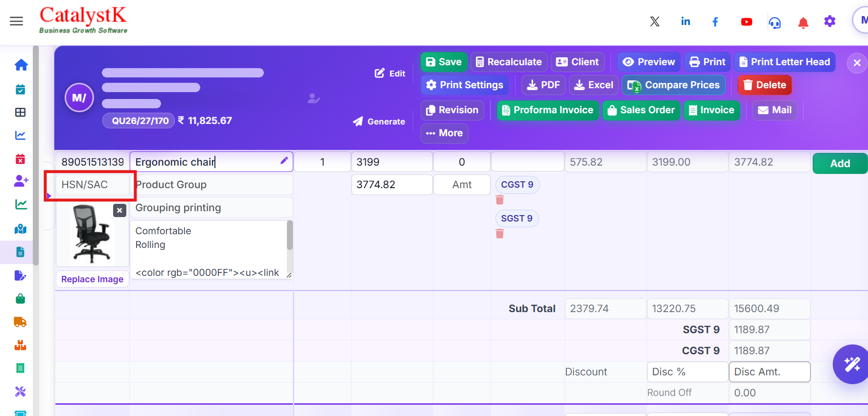Focus the HSN/SAC input field
The image size is (868, 416).
click(x=93, y=185)
